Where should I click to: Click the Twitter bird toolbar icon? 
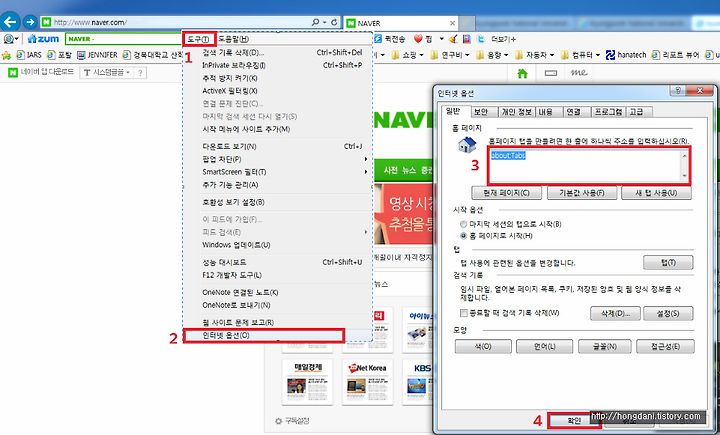[x=480, y=39]
